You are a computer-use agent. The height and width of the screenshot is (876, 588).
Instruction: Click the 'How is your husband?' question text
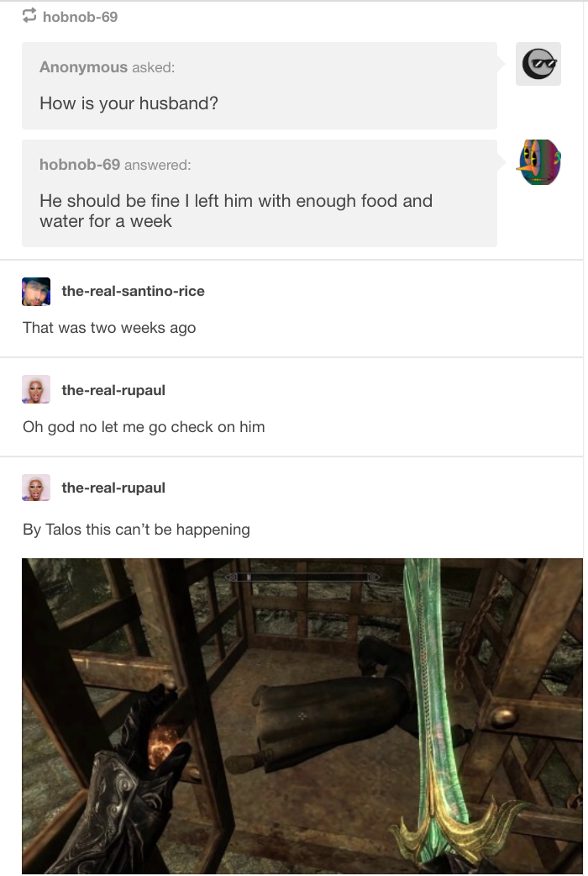point(129,103)
